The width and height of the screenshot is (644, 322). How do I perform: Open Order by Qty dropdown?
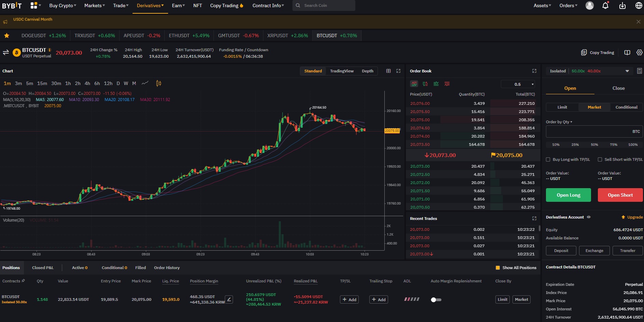[559, 122]
